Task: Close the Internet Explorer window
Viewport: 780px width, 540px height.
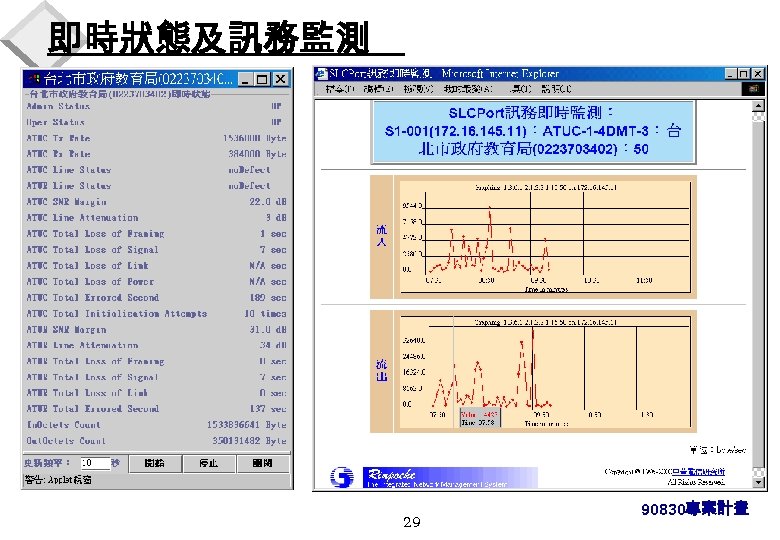Action: coord(757,74)
